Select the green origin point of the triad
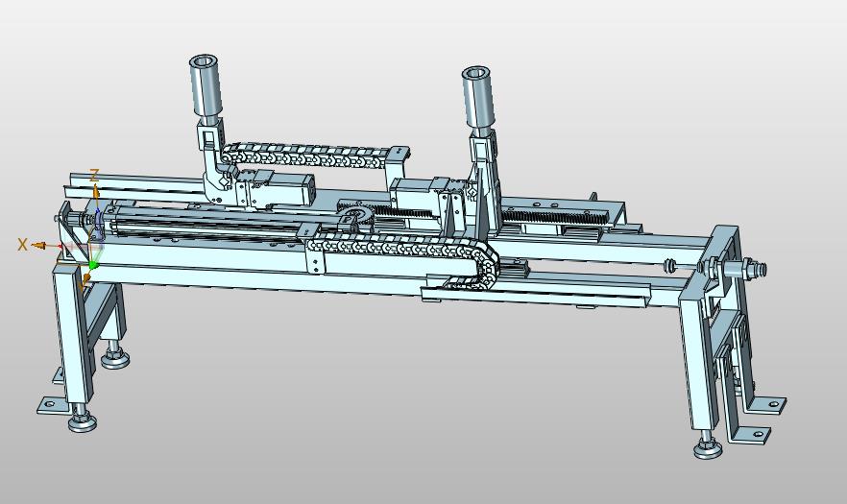This screenshot has width=847, height=504. 93,265
